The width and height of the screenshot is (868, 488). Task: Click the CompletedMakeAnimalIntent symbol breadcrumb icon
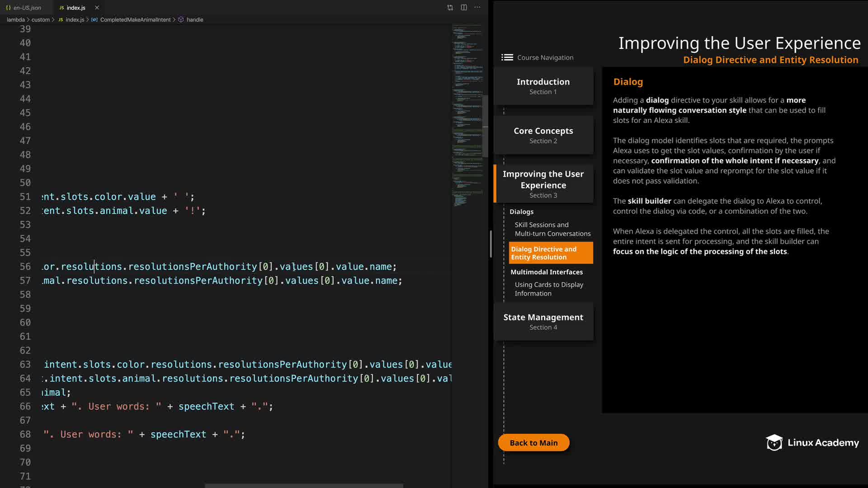[x=94, y=20]
